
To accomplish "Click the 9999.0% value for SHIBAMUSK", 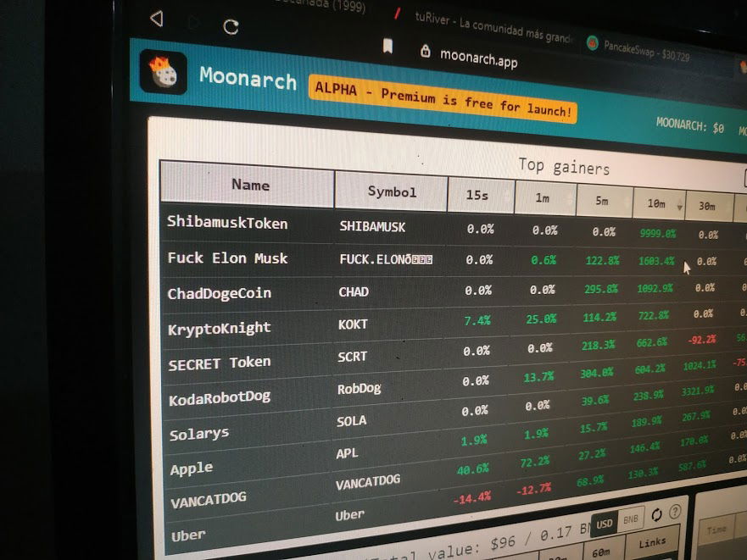I will [657, 233].
